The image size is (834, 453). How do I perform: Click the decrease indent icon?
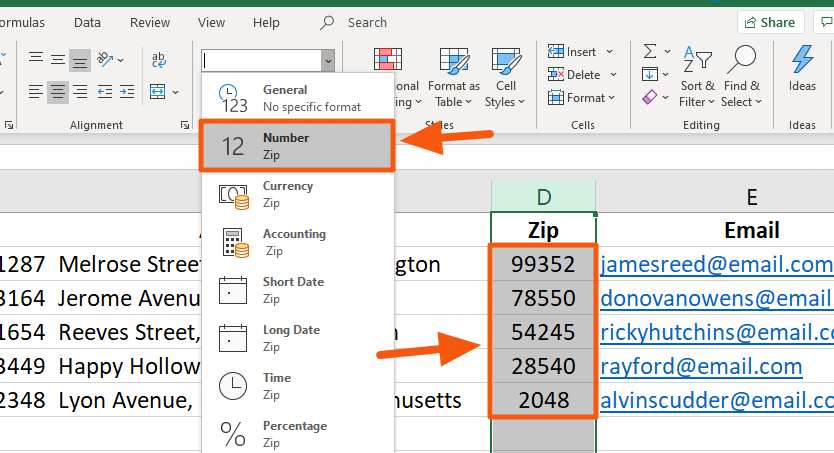[105, 92]
